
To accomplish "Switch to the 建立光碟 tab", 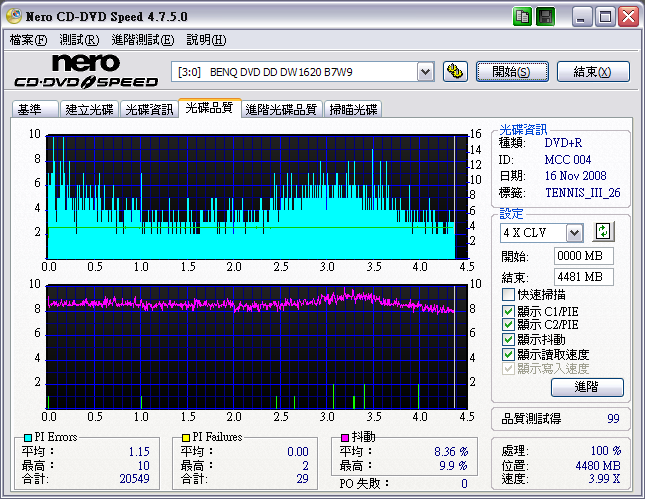I will pyautogui.click(x=89, y=109).
